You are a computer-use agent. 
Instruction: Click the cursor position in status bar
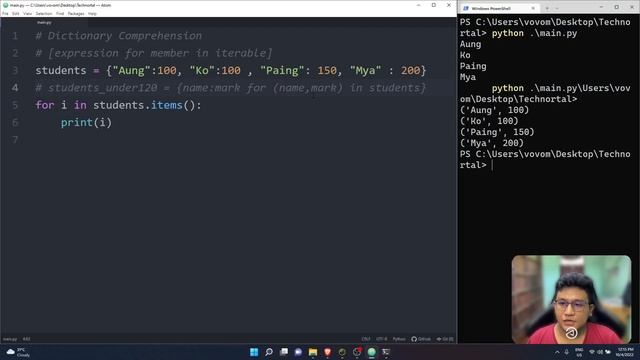point(27,339)
